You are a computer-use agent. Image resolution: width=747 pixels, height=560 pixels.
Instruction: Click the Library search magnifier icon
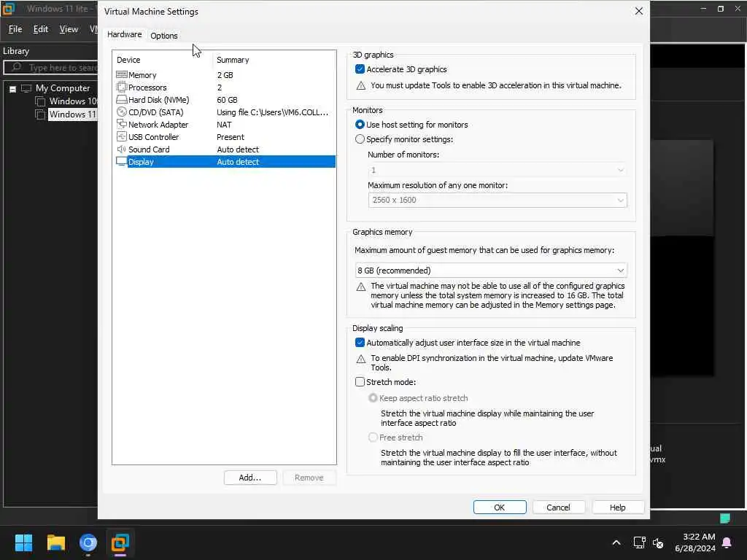[x=17, y=67]
